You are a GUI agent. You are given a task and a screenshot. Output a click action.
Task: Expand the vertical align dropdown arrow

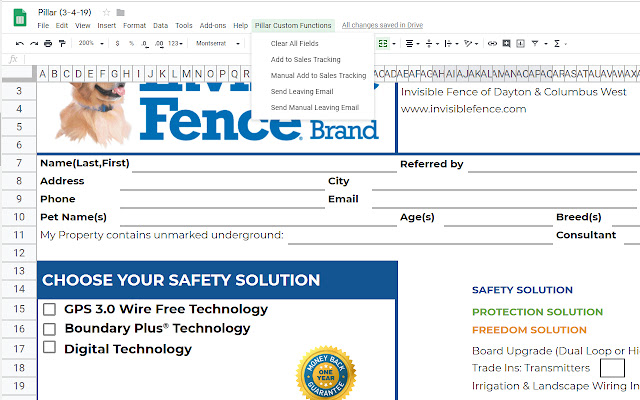437,44
